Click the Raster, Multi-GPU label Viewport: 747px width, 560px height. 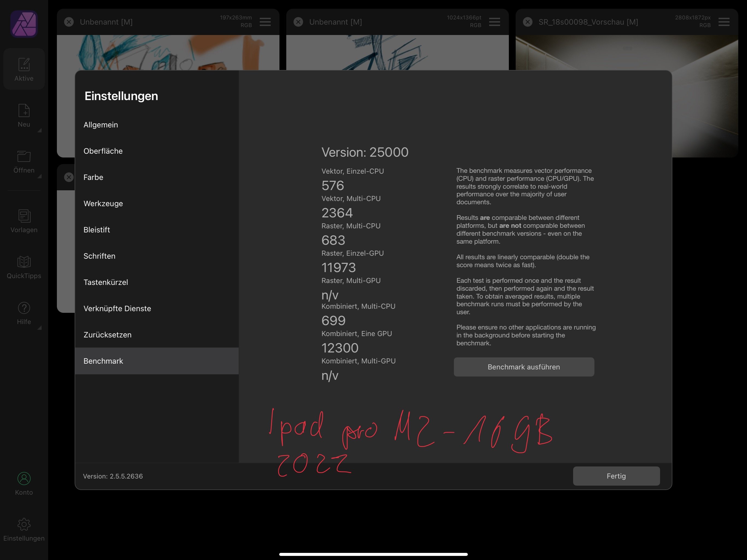351,281
